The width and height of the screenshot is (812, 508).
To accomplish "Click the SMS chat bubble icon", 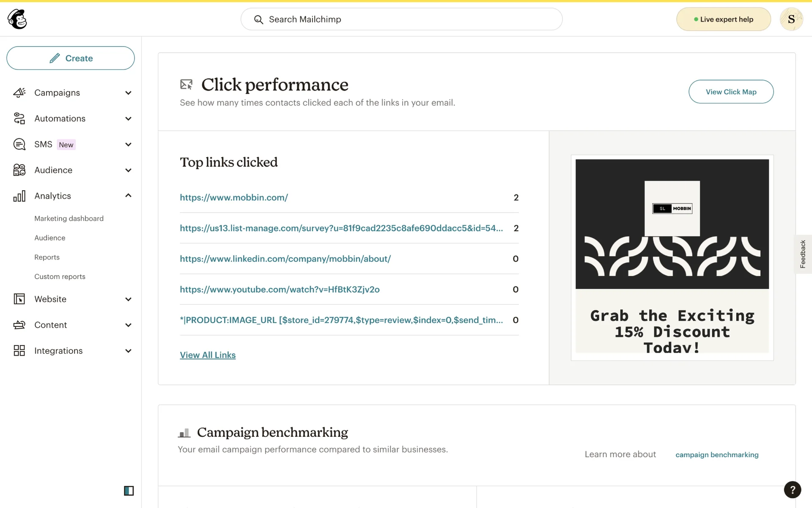I will [19, 144].
